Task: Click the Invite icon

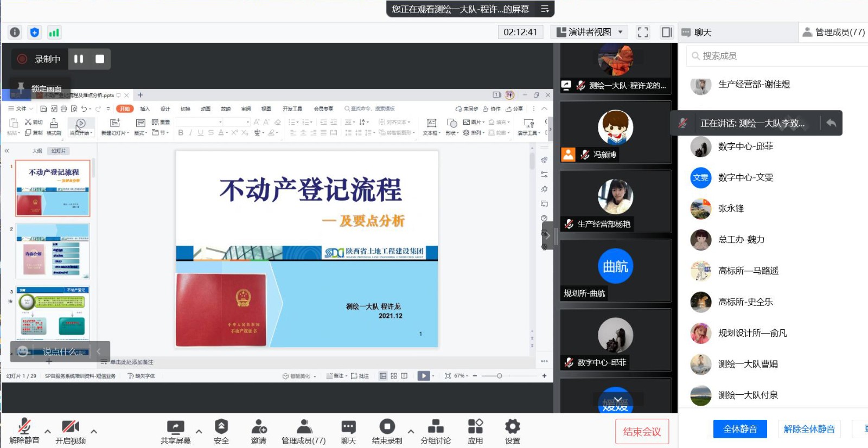Action: point(259,427)
